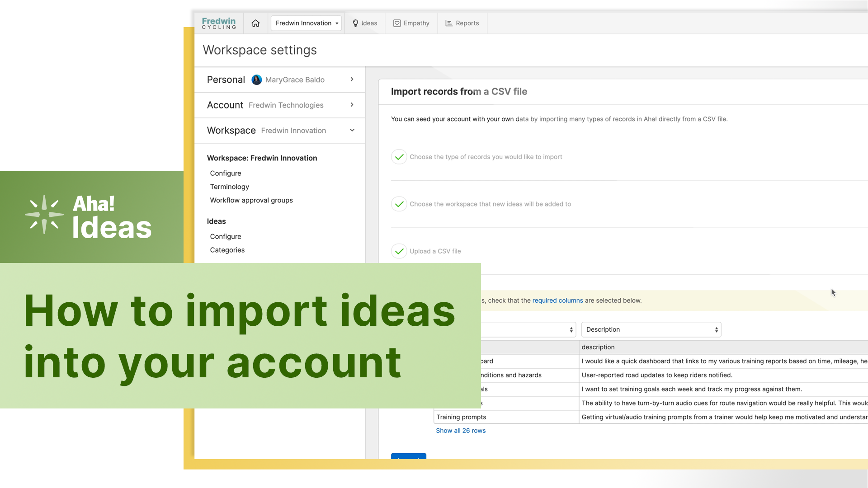This screenshot has height=488, width=868.
Task: Select the Empathy icon in the navbar
Action: 397,23
